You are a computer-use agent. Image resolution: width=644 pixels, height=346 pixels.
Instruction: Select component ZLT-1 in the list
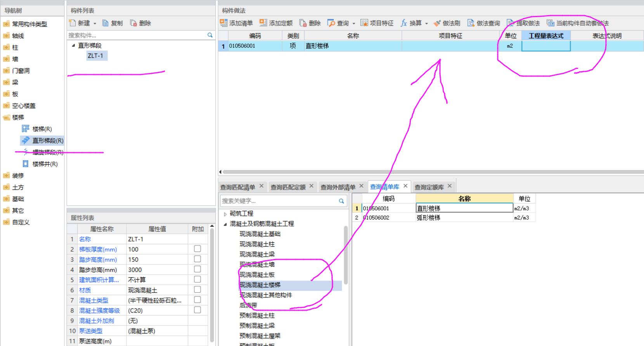[95, 56]
